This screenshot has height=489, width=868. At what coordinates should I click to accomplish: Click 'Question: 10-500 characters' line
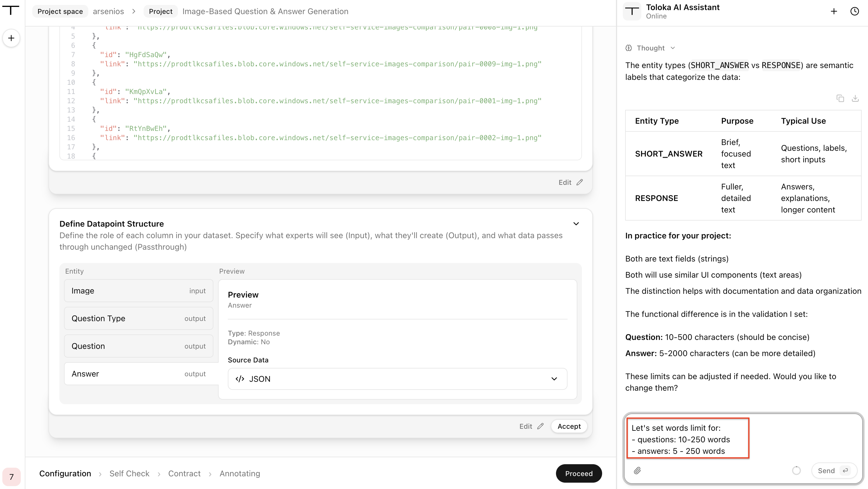[x=717, y=337]
